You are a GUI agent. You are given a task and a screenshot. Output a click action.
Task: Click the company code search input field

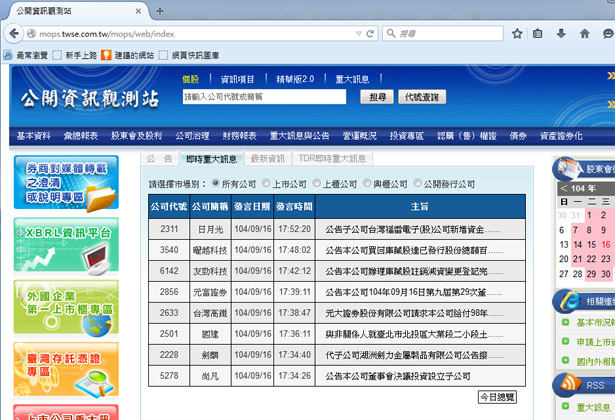[264, 98]
